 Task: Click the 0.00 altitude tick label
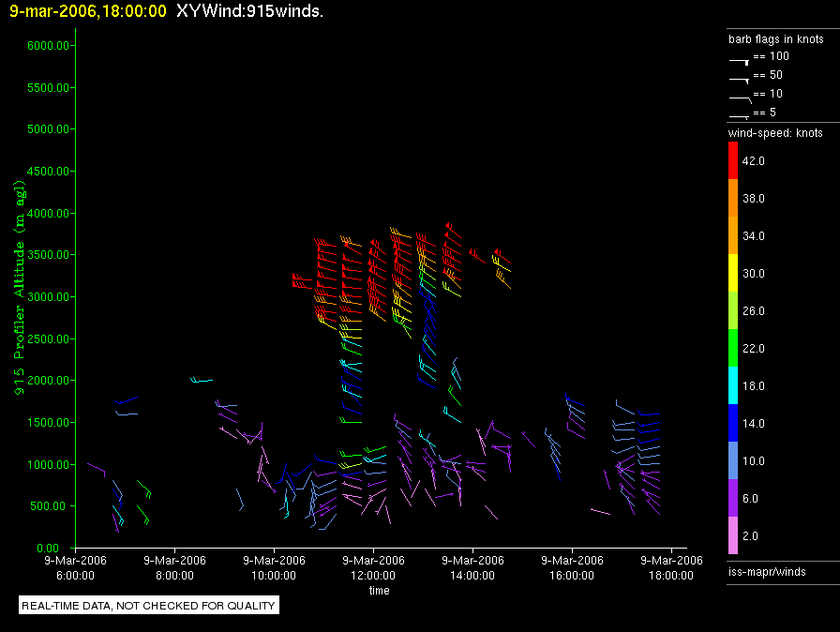click(48, 548)
